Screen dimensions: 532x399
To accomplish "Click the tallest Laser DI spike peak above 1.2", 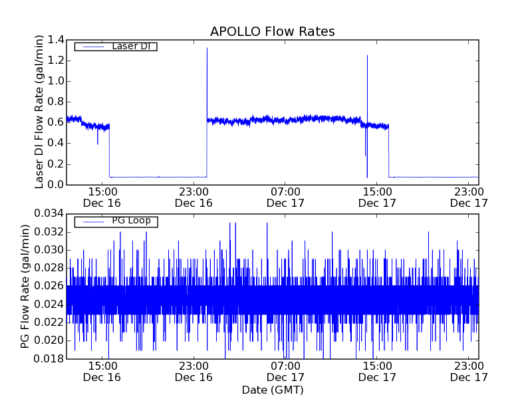I will (x=207, y=49).
